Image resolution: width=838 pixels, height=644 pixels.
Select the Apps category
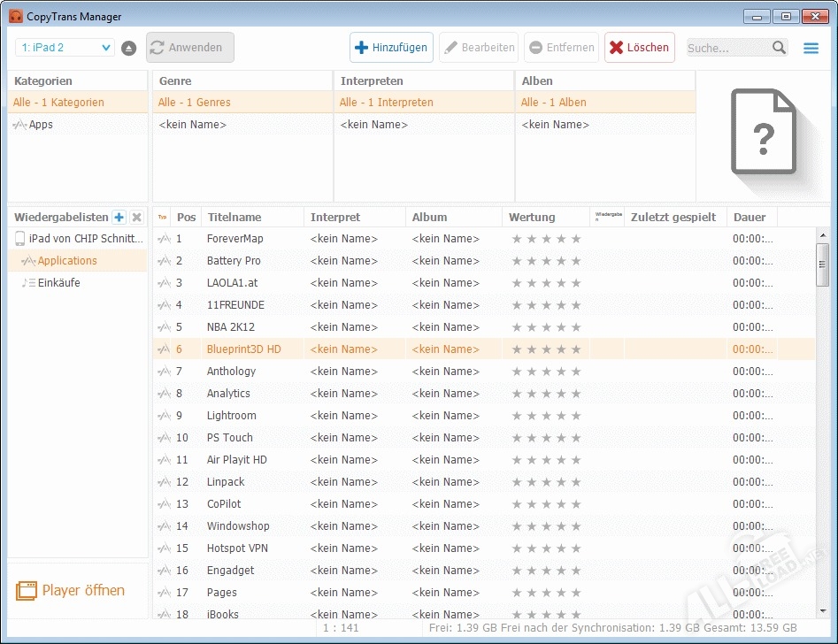click(x=41, y=125)
